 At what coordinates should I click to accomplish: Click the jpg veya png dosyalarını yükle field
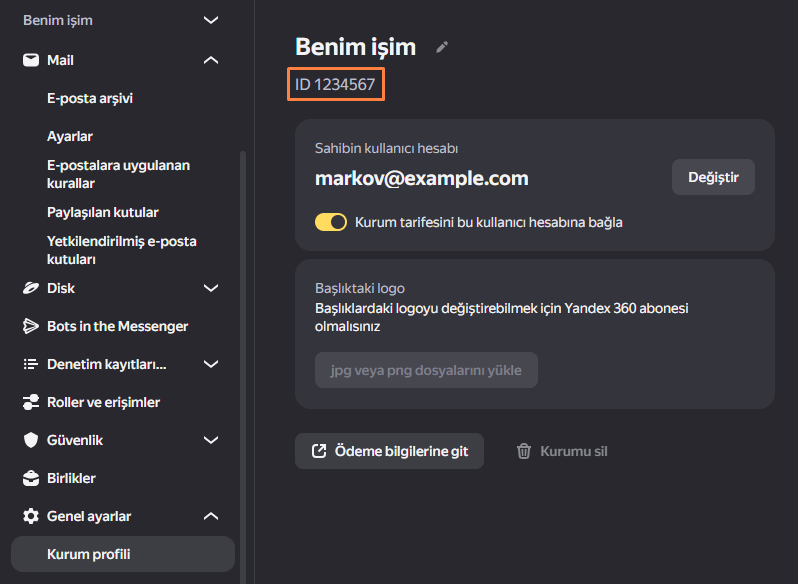click(426, 370)
